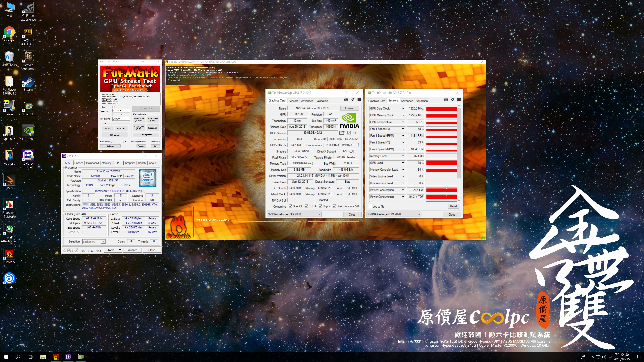
Task: Open the PotPlayer desktop icon
Action: pyautogui.click(x=9, y=85)
